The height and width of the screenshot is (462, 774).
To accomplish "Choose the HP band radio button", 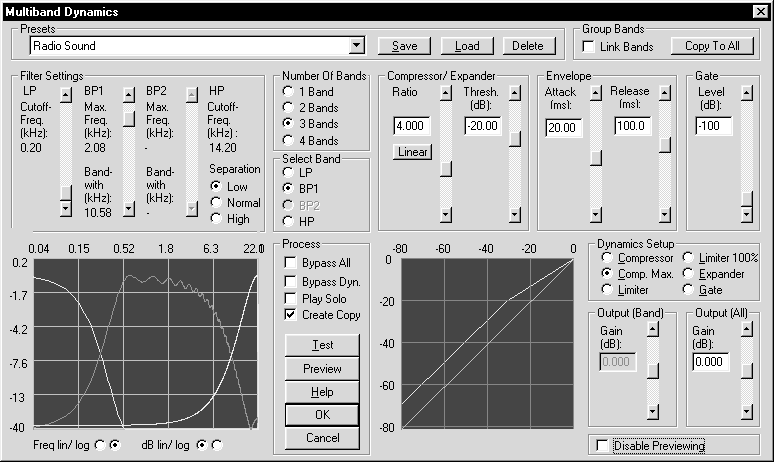I will click(x=290, y=221).
